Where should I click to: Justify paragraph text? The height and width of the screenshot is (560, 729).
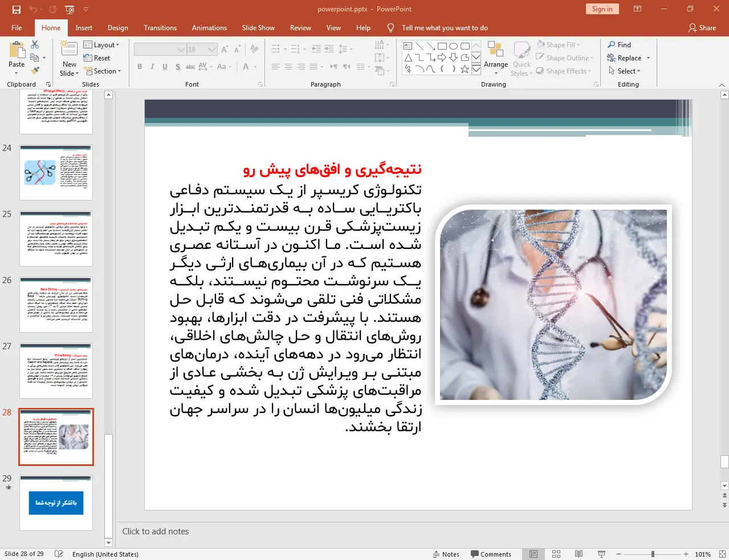coord(313,67)
